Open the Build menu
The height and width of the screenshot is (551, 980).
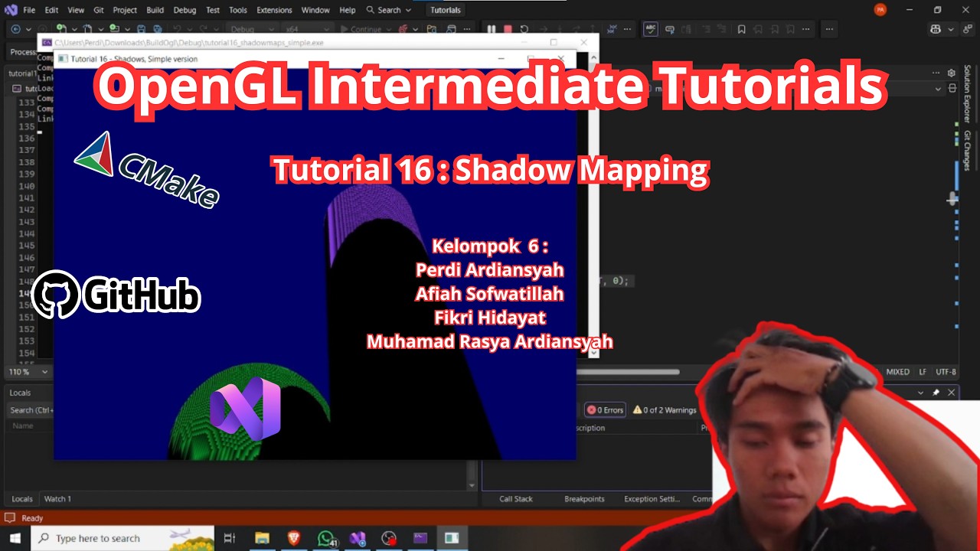pyautogui.click(x=155, y=10)
